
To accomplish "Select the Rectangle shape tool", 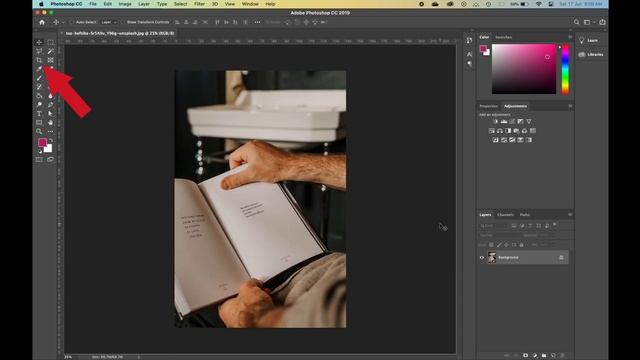I will [39, 122].
